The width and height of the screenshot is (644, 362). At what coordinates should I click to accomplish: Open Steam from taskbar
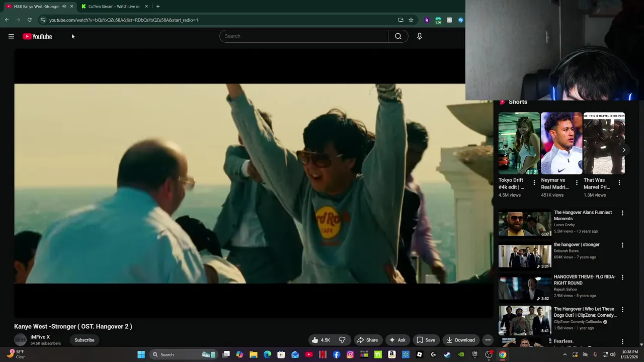click(447, 354)
